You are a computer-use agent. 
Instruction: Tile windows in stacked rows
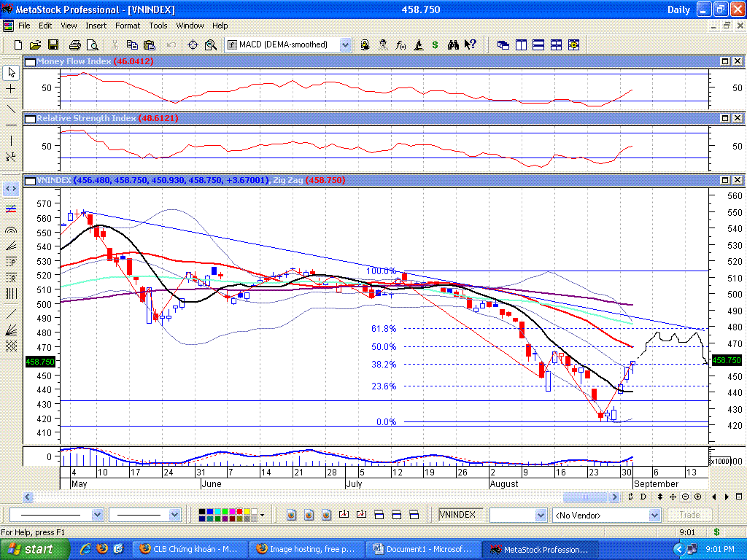pyautogui.click(x=538, y=44)
